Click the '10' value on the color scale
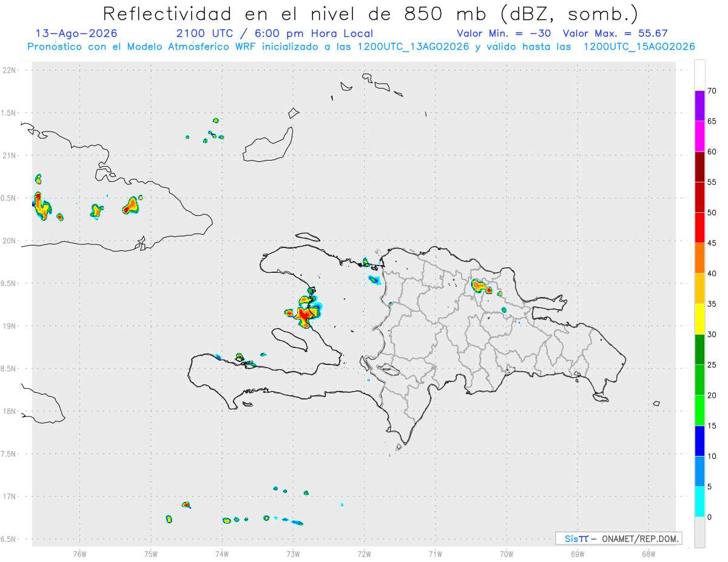This screenshot has width=728, height=562. [712, 457]
